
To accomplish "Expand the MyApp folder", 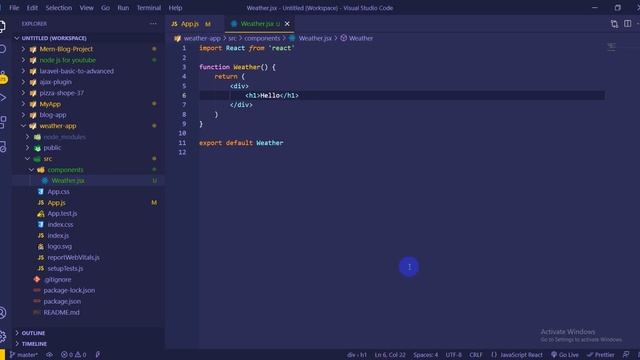I will (x=50, y=104).
